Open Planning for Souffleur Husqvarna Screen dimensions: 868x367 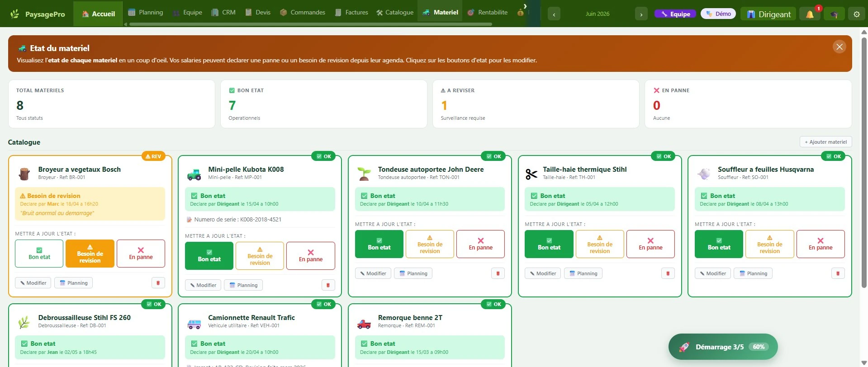pos(753,273)
